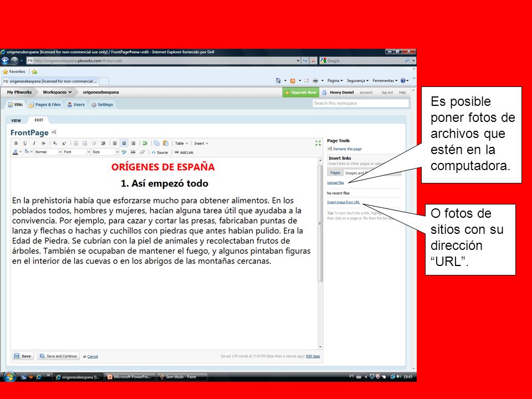Expand the Workspaces dropdown

pos(57,93)
